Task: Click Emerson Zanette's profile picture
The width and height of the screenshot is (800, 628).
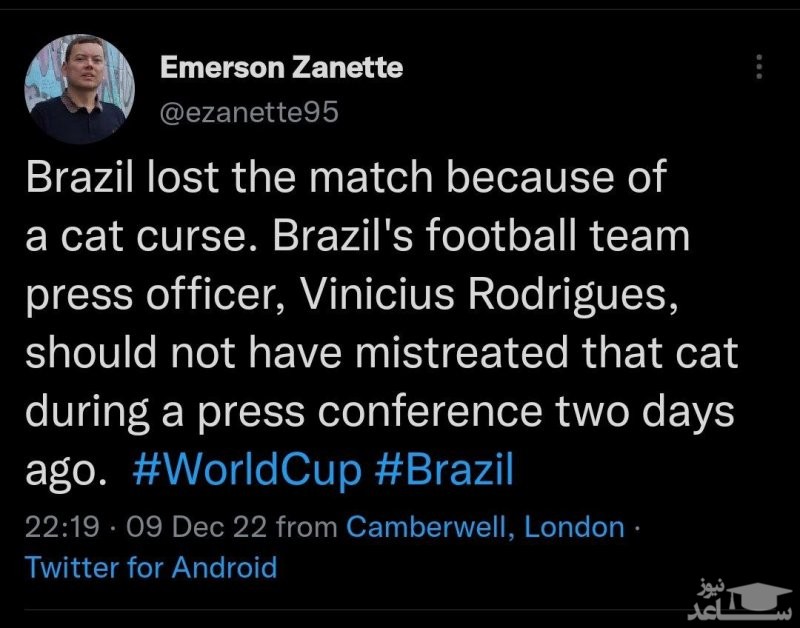Action: (79, 90)
